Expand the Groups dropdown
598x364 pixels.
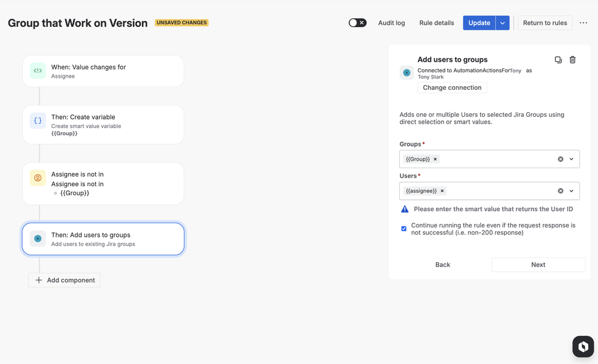point(572,159)
